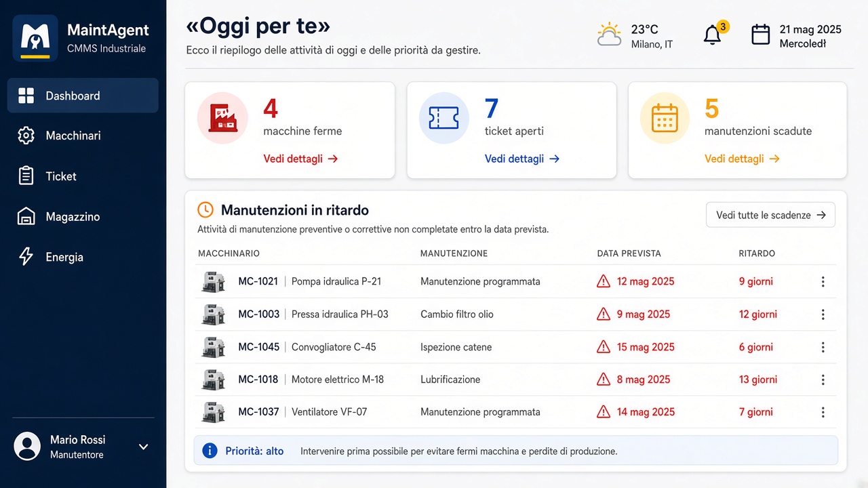Open the notification bell with badge 3
The image size is (868, 488).
point(713,34)
